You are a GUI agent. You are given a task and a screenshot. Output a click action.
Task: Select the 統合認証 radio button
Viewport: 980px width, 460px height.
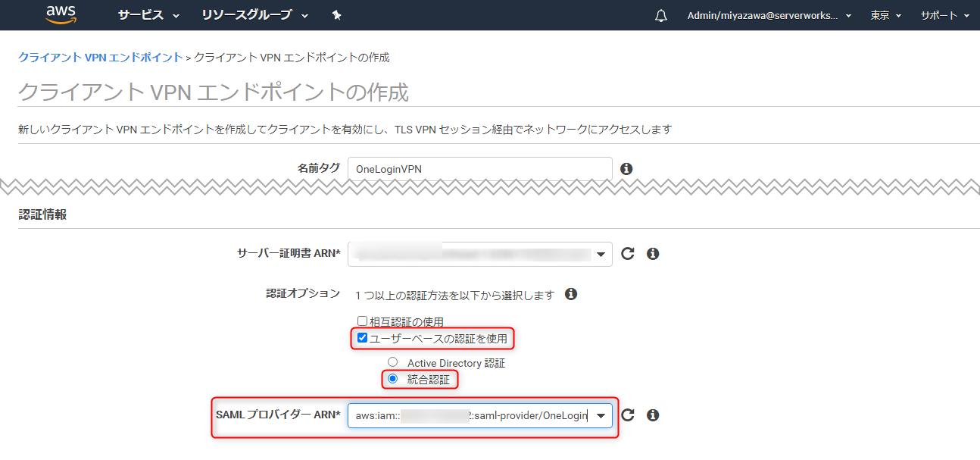coord(392,379)
